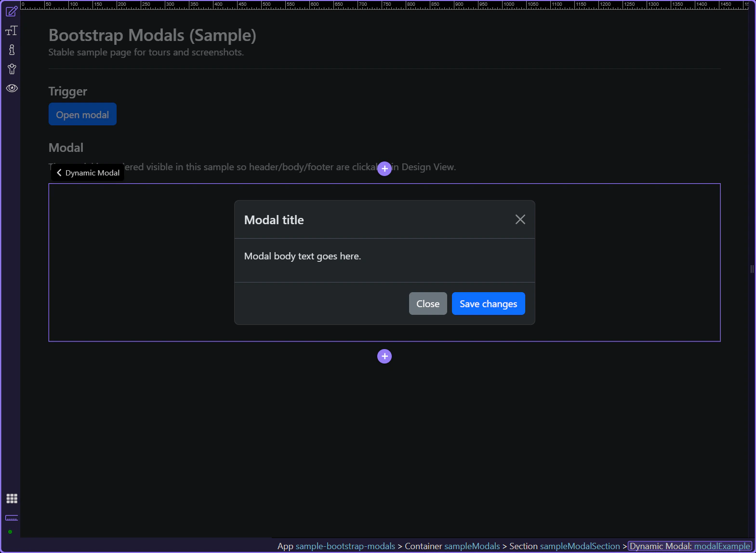
Task: Collapse the Dynamic Modal chevron label
Action: point(88,173)
